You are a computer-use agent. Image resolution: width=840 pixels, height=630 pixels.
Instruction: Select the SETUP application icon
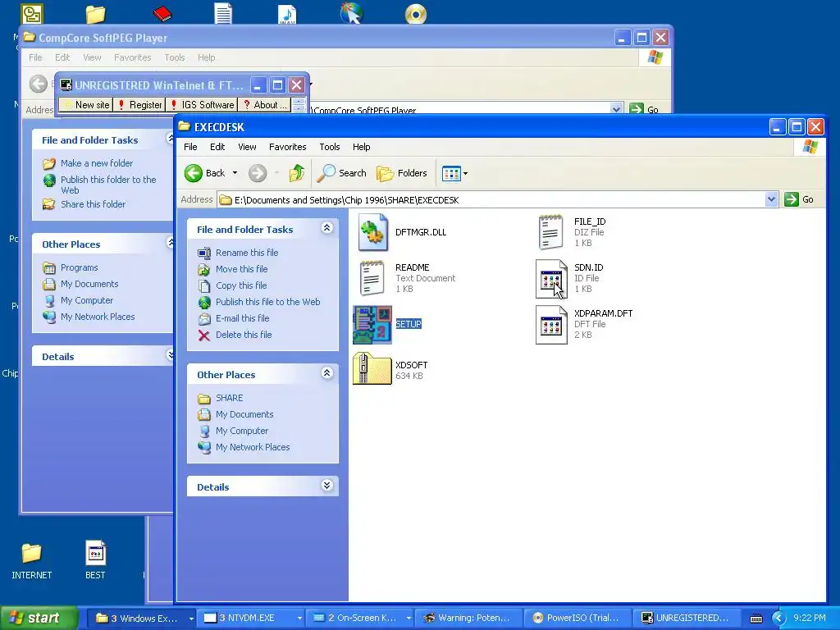(372, 325)
